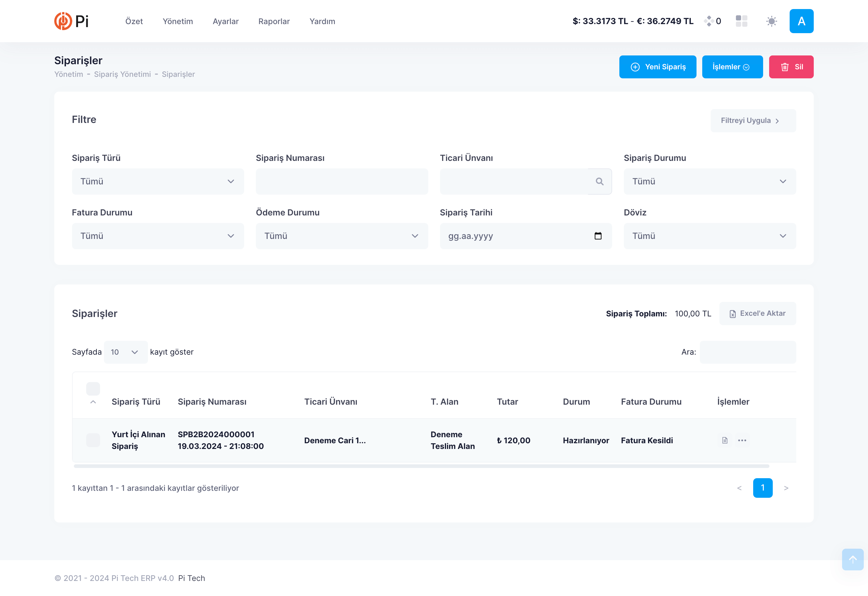868x596 pixels.
Task: Click the document icon in order row
Action: tap(725, 440)
